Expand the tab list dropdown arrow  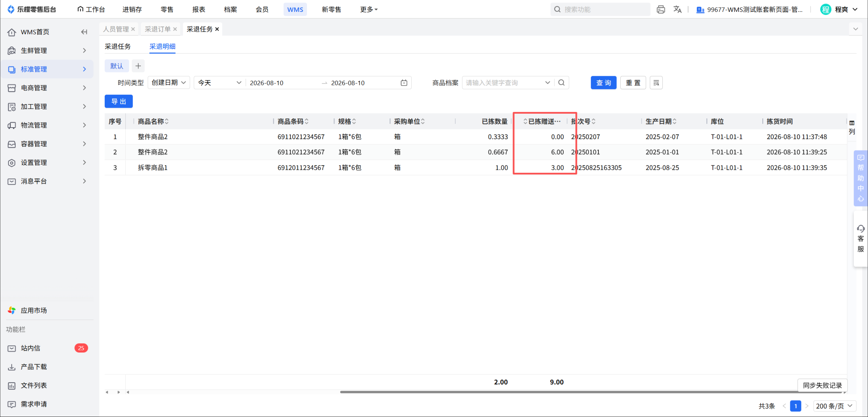pos(855,29)
